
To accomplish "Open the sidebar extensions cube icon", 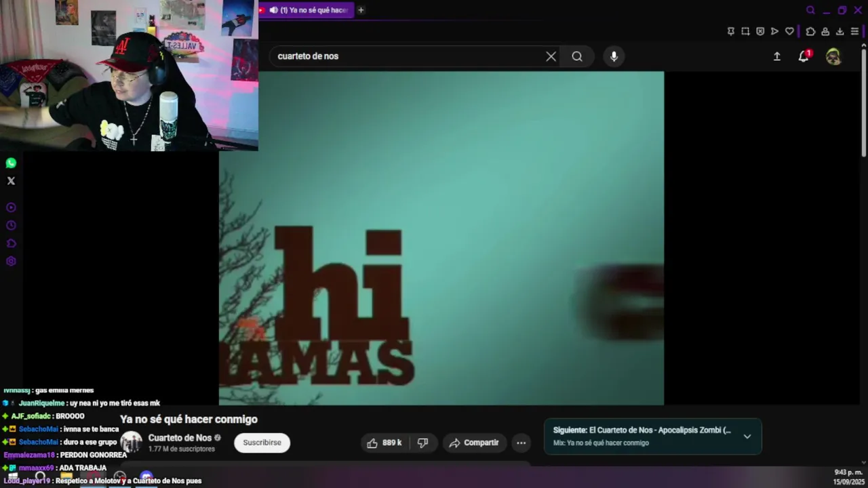I will [11, 243].
